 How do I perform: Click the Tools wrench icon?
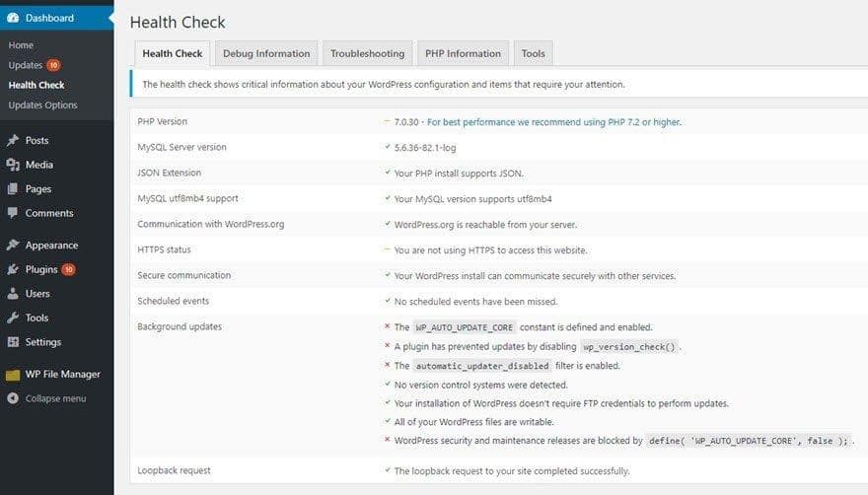click(13, 318)
